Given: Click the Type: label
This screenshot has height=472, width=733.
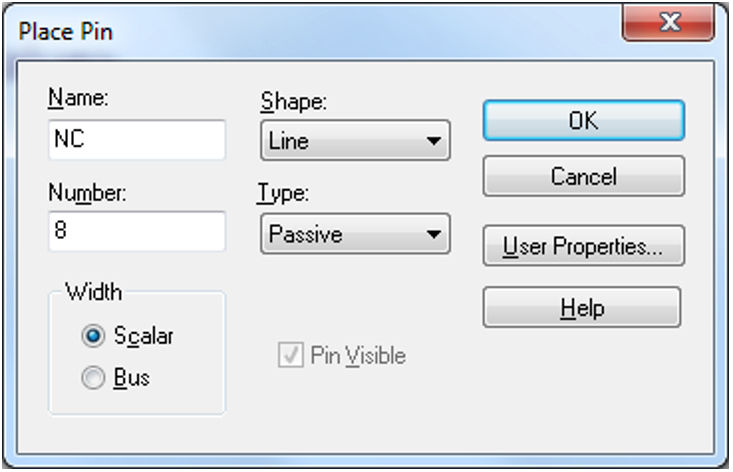Looking at the screenshot, I should point(282,194).
